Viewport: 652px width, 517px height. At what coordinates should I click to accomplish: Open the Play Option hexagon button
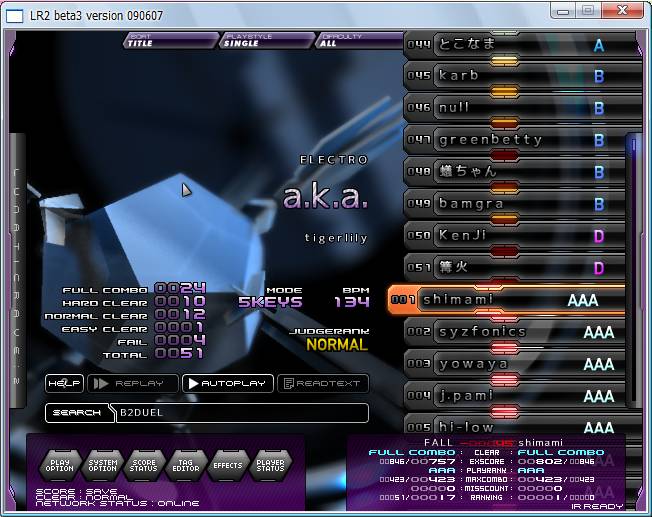[59, 465]
